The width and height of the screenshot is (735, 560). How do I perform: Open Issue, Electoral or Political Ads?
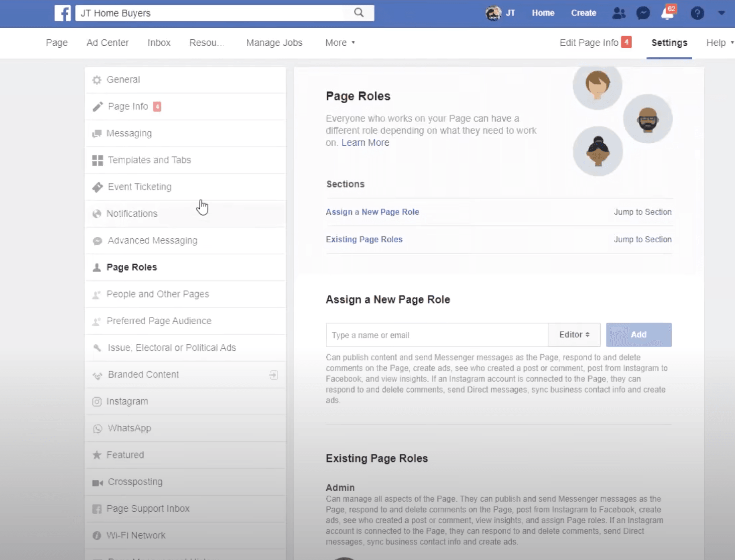tap(186, 348)
